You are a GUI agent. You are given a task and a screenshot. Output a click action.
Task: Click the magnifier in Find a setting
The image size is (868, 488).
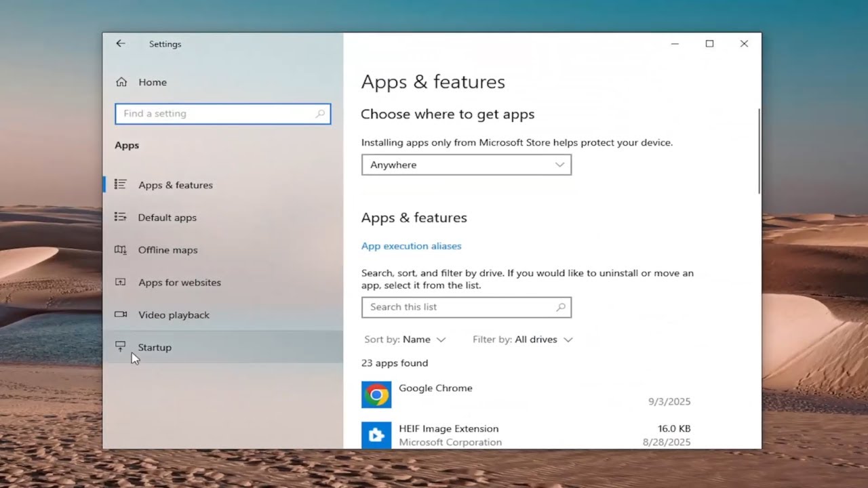(x=320, y=114)
